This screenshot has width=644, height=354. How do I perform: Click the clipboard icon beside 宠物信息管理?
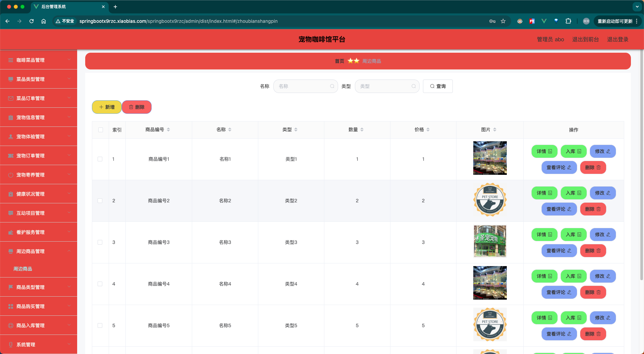[x=11, y=117]
